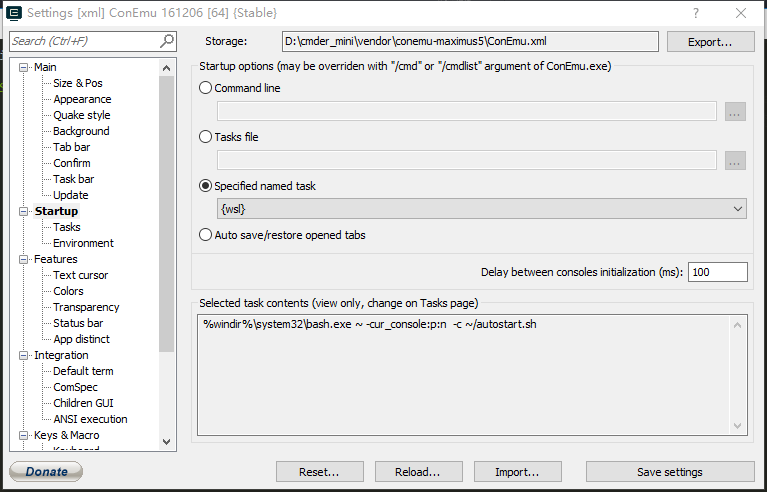Click Save settings button
The height and width of the screenshot is (492, 767).
670,472
